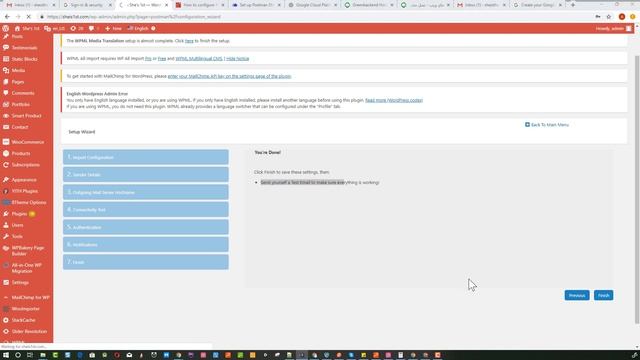Open a new browser tab
The width and height of the screenshot is (640, 360).
click(573, 5)
